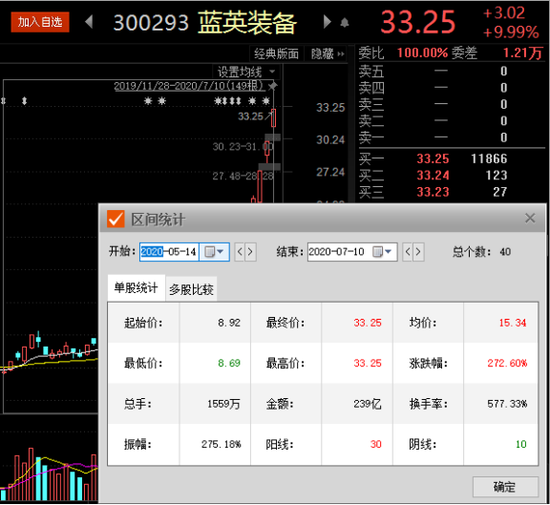Open the start date calendar picker
This screenshot has height=505, width=550.
point(214,252)
